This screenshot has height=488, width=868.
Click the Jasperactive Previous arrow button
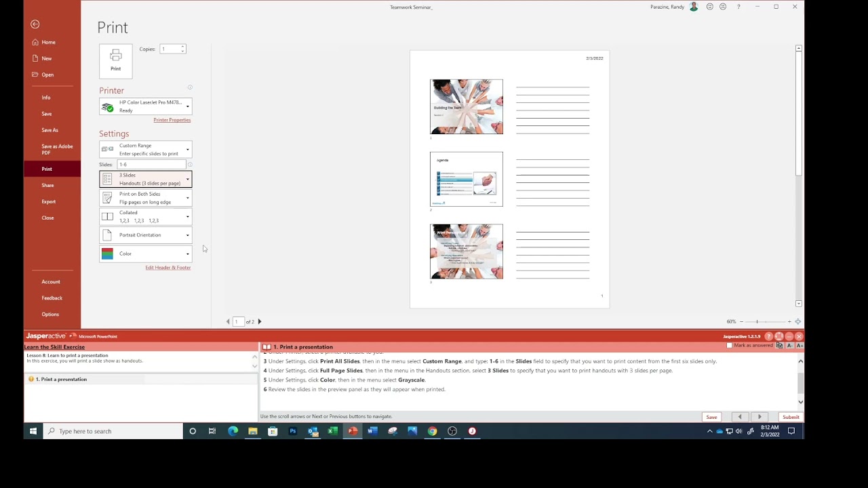tap(740, 417)
